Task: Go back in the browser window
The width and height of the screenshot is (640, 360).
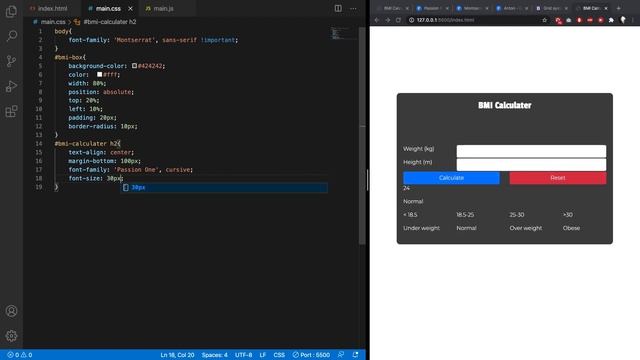Action: click(377, 20)
